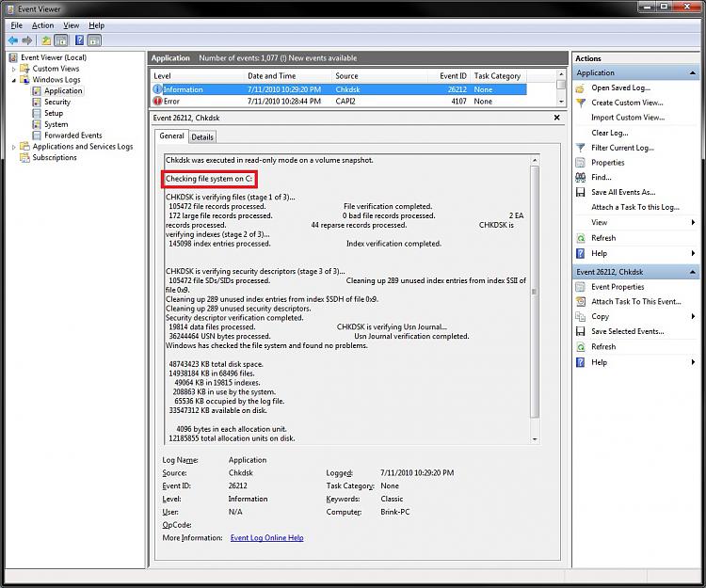The image size is (706, 588).
Task: Close the Event 26212 preview pane
Action: [x=557, y=118]
